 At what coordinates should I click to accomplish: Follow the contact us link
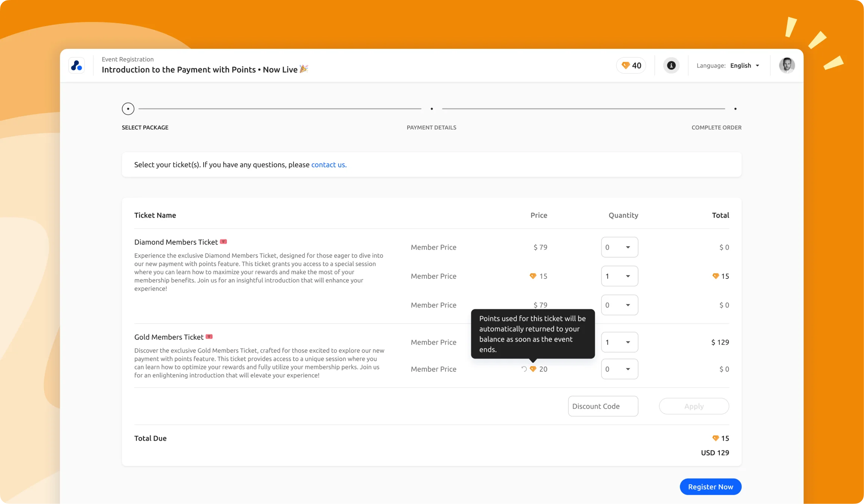pos(329,165)
